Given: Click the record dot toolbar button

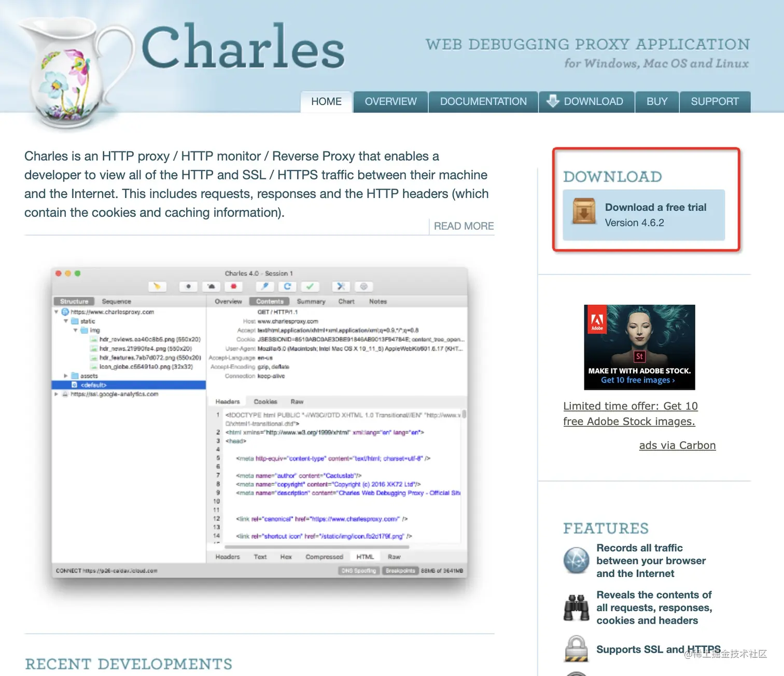Looking at the screenshot, I should [x=188, y=286].
